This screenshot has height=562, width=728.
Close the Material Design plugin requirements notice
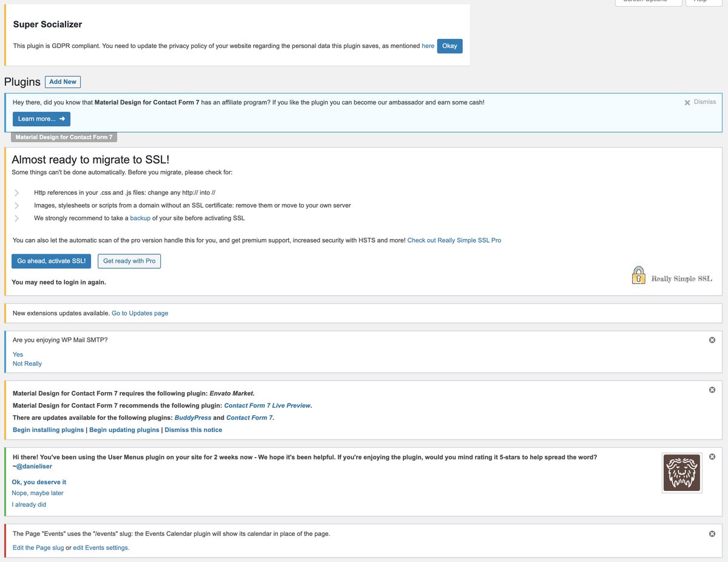[x=712, y=390]
